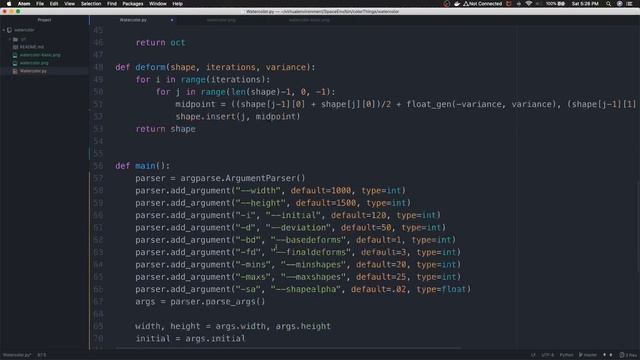Click the Watercolor.py file icon in tree

(15, 71)
